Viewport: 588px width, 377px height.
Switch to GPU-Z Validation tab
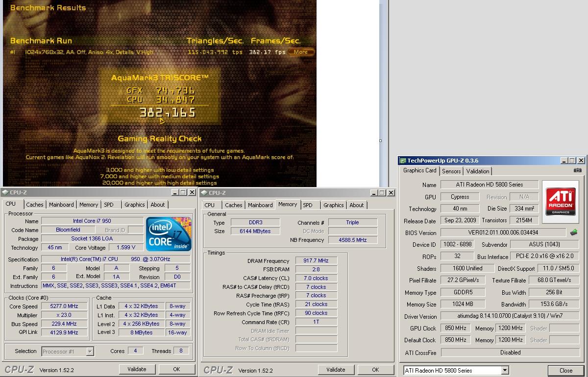click(477, 171)
